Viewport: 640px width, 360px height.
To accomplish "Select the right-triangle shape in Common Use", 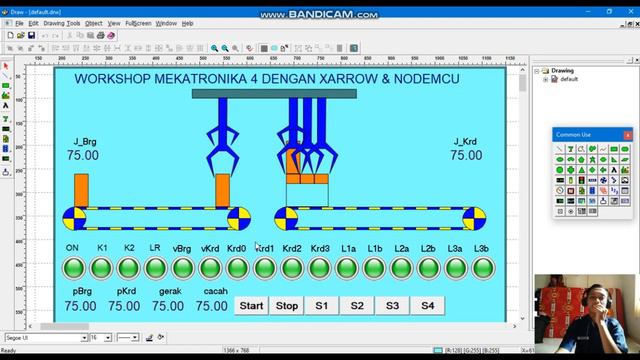I will [x=614, y=160].
